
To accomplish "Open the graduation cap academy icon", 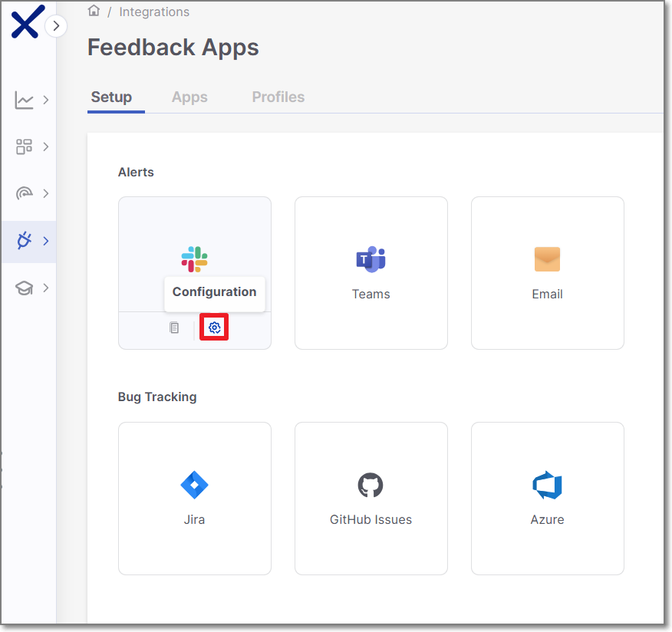I will pos(24,288).
